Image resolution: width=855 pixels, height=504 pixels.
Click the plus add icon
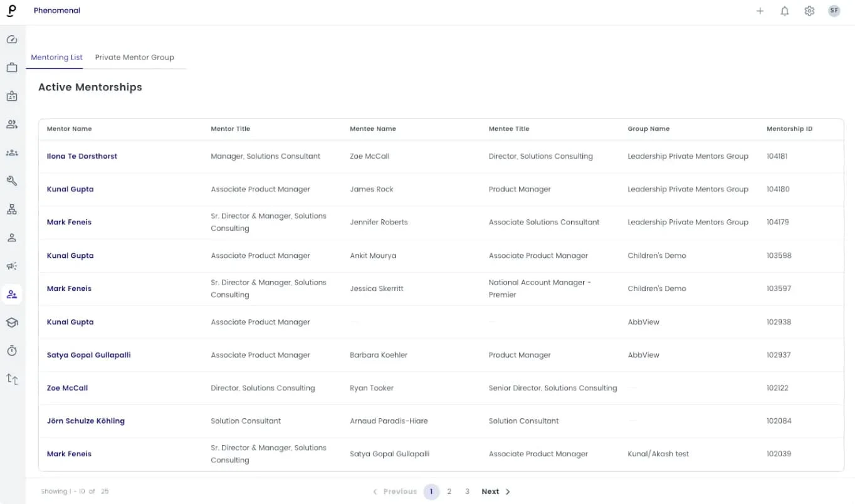coord(760,11)
